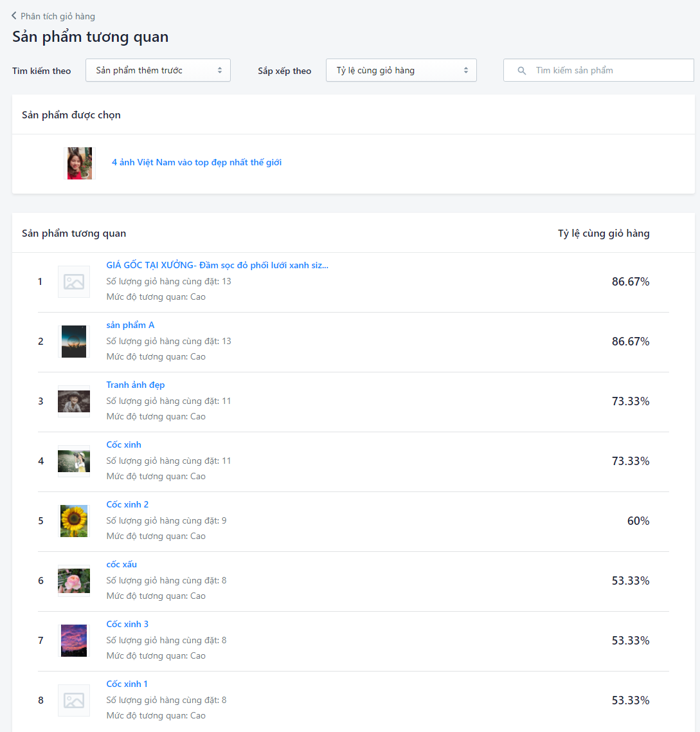Open the Sản phẩm thêm trước dropdown

coord(158,71)
